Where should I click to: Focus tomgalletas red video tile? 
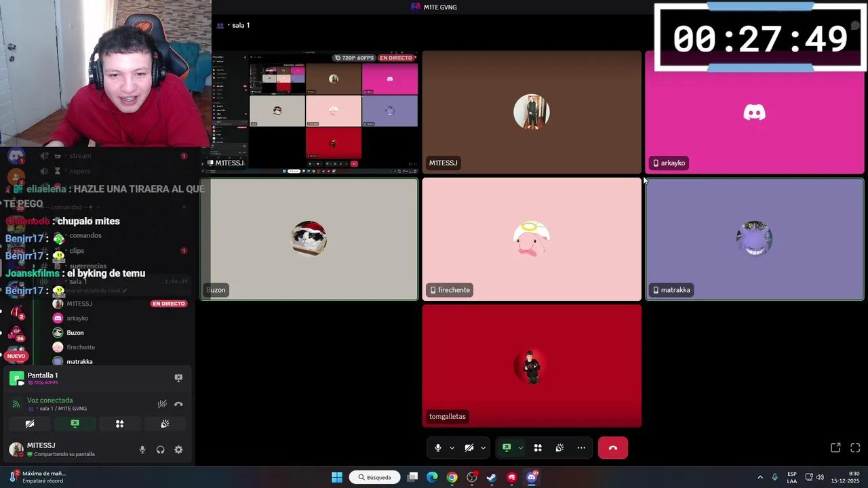click(532, 366)
